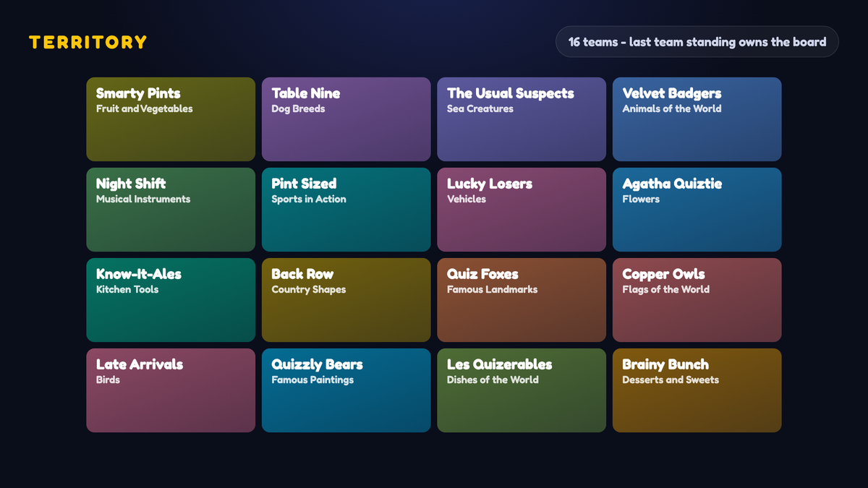Open The Usual Suspects tile
The width and height of the screenshot is (868, 488).
[522, 119]
